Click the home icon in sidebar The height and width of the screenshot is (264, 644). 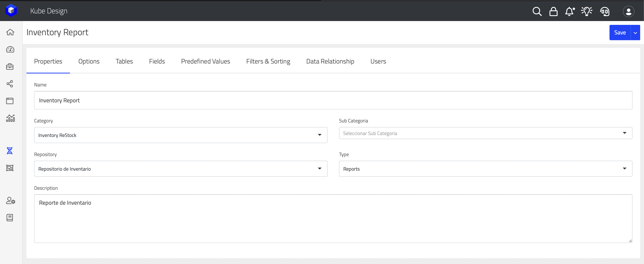pyautogui.click(x=10, y=32)
